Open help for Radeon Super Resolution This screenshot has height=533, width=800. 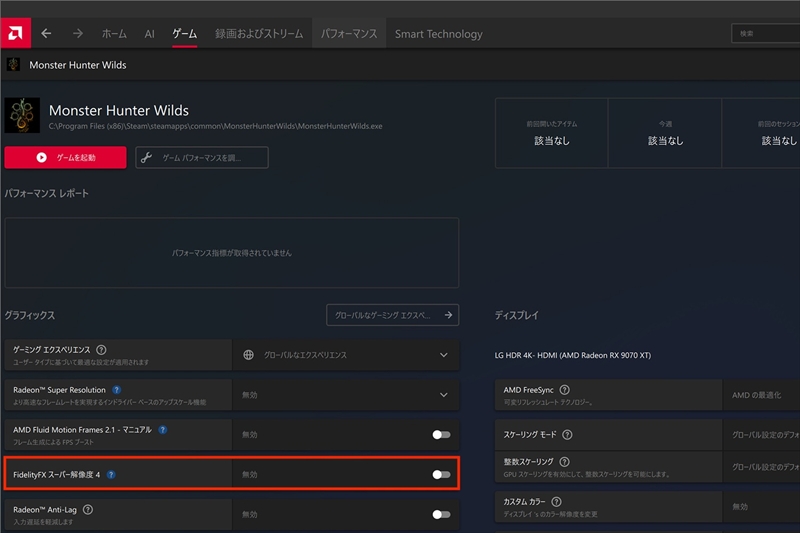click(117, 390)
